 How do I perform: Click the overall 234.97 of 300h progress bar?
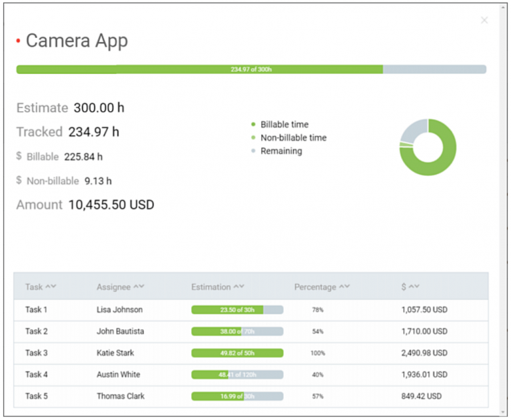pos(251,69)
